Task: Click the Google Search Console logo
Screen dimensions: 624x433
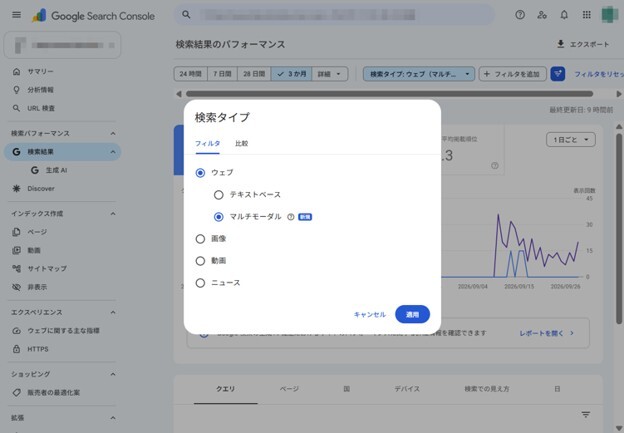Action: tap(93, 16)
